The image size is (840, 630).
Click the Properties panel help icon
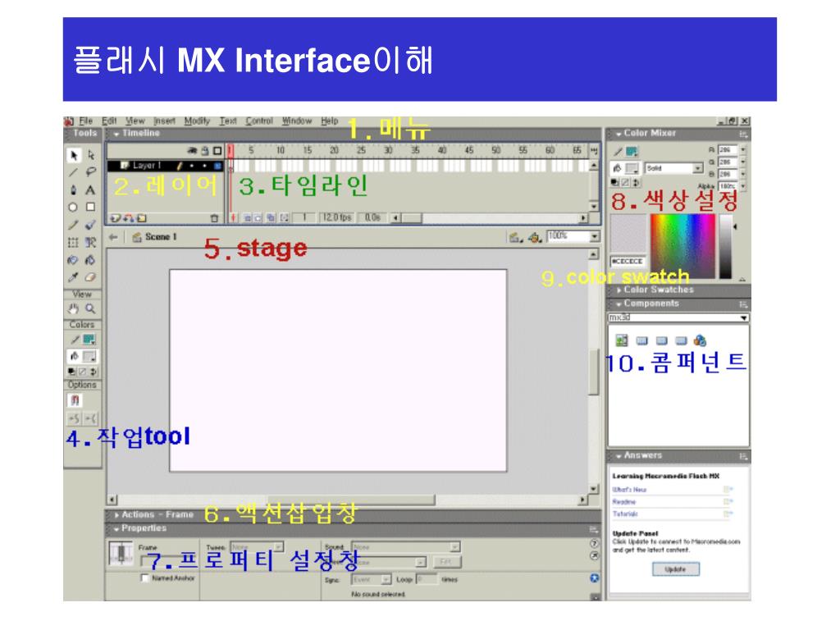click(x=594, y=544)
